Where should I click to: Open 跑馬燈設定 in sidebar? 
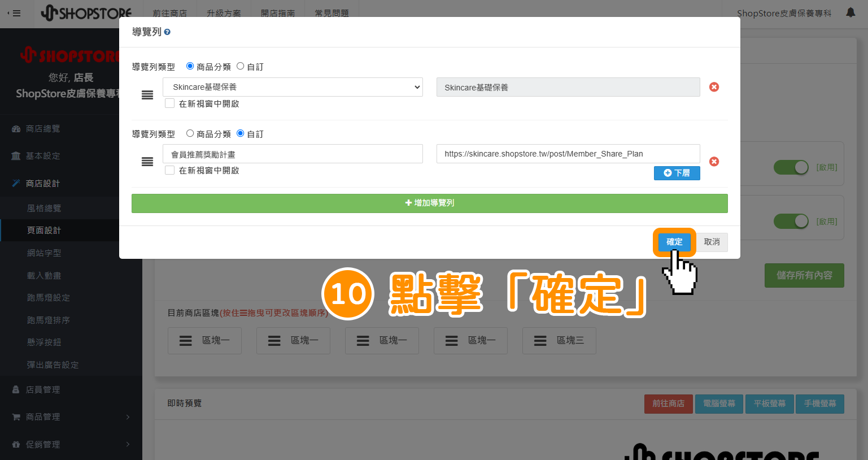click(49, 298)
